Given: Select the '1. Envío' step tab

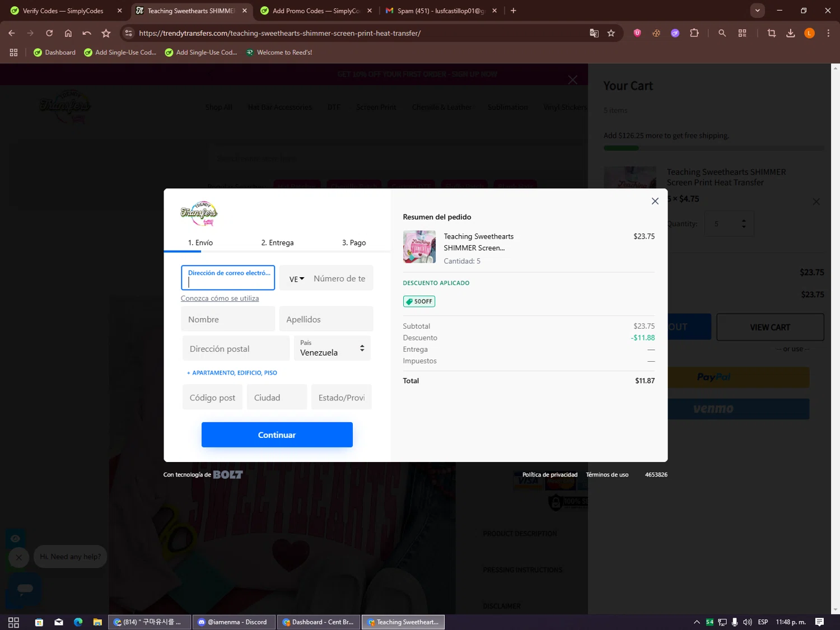Looking at the screenshot, I should (200, 242).
